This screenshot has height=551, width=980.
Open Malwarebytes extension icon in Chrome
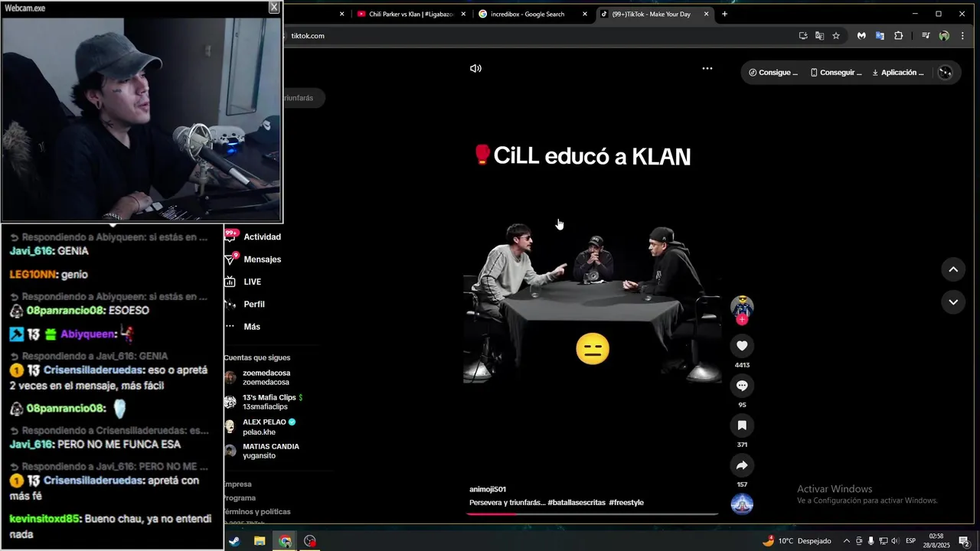click(x=861, y=36)
